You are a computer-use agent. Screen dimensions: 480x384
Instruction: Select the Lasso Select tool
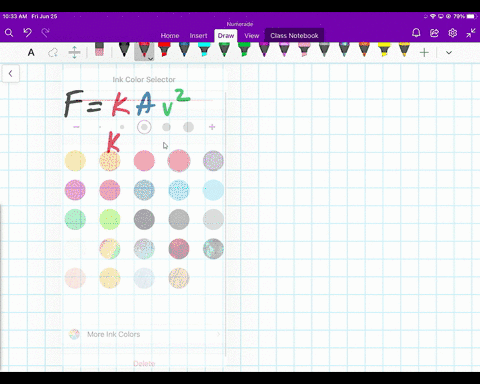pyautogui.click(x=53, y=53)
